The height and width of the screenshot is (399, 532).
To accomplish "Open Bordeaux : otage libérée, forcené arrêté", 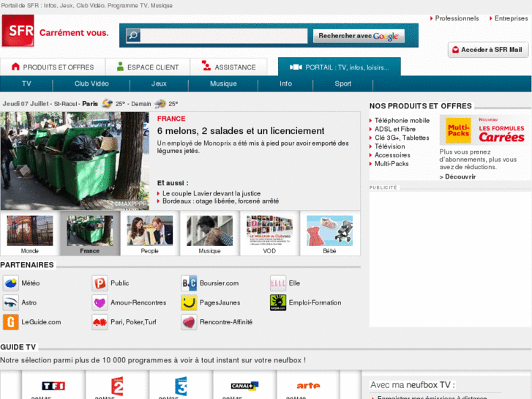I will pyautogui.click(x=220, y=201).
